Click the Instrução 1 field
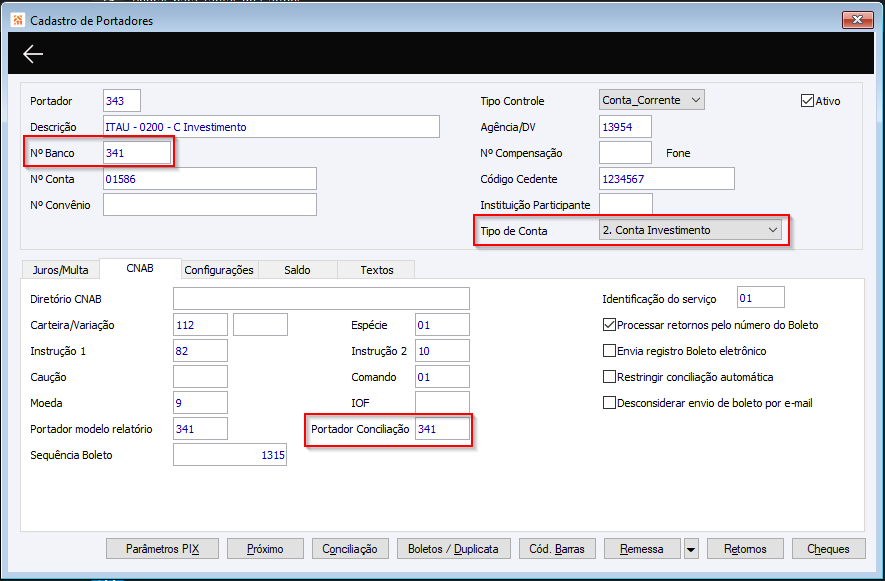Viewport: 885px width, 581px height. (200, 351)
